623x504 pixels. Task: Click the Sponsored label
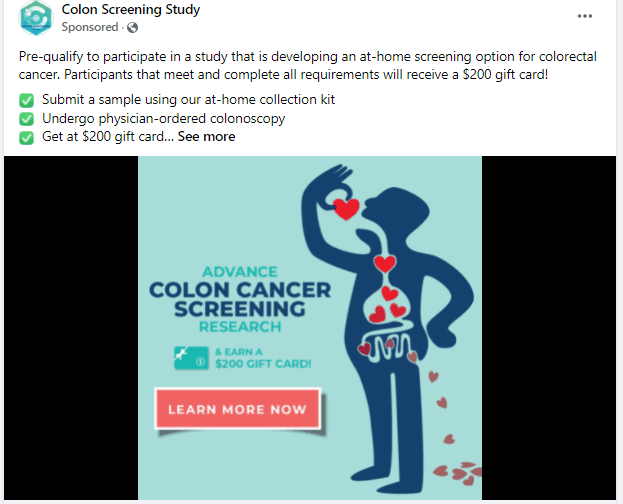coord(90,27)
